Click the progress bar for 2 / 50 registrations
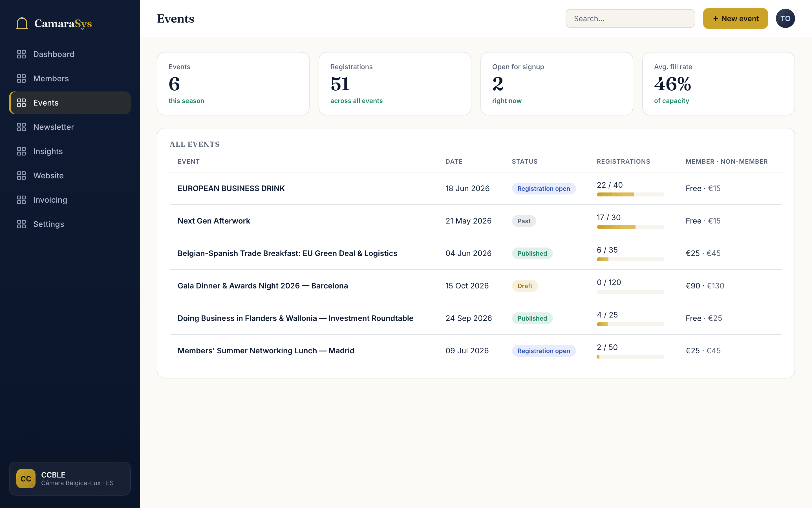The height and width of the screenshot is (508, 812). click(630, 357)
